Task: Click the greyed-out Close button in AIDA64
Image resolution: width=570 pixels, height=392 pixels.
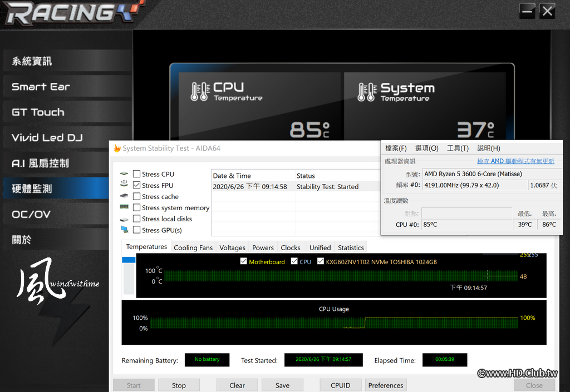Action: [534, 385]
